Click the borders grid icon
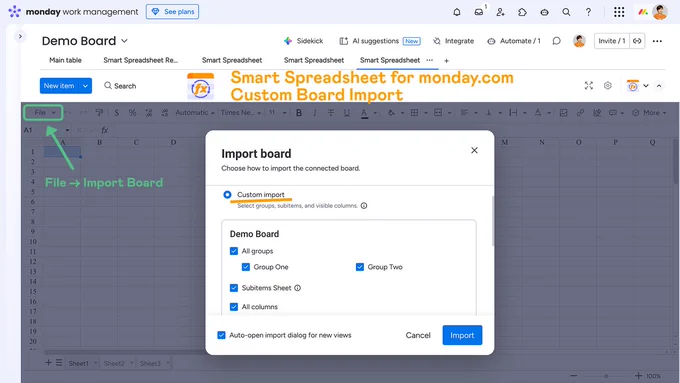 pos(415,113)
